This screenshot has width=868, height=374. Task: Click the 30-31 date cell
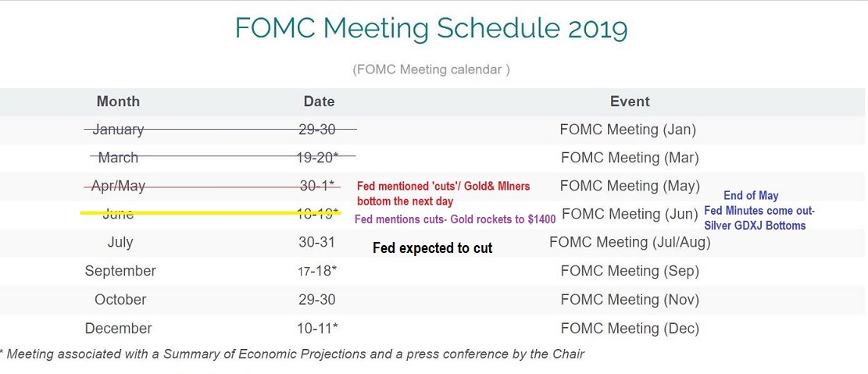click(x=317, y=242)
